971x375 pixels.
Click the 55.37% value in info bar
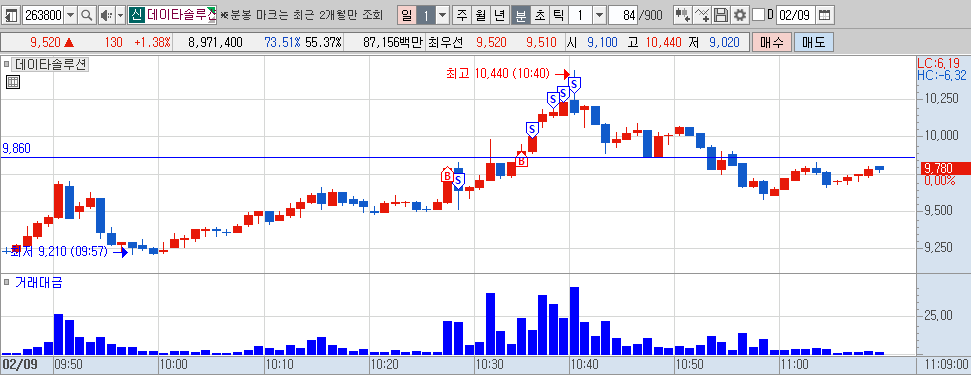pyautogui.click(x=323, y=42)
